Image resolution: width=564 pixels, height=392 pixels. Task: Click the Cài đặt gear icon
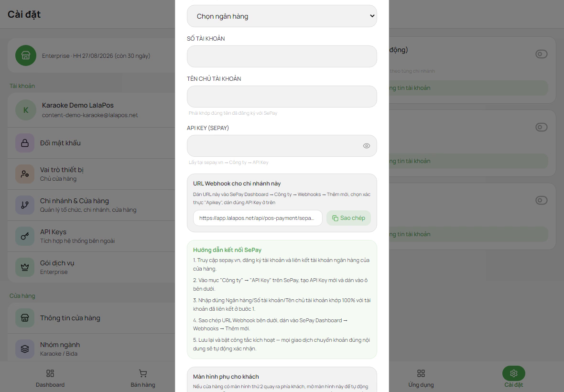[x=514, y=373]
